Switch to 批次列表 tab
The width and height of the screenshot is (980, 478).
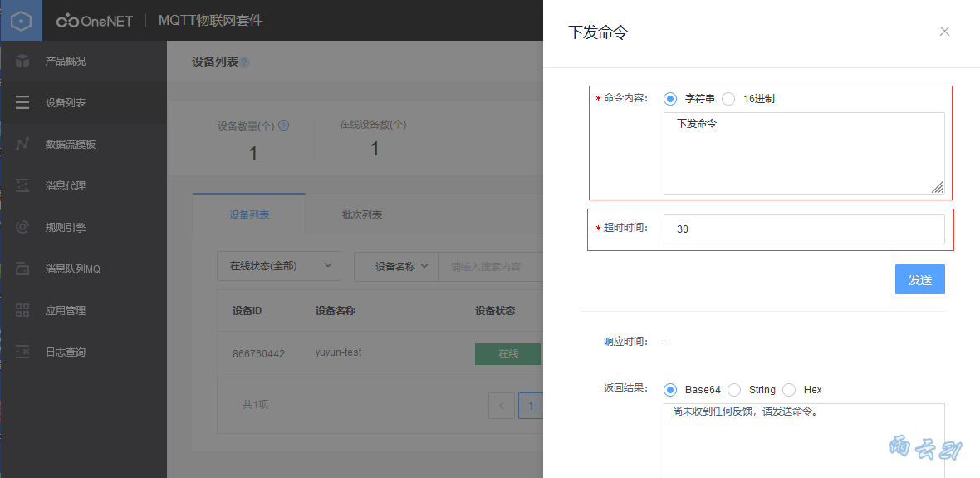pyautogui.click(x=362, y=214)
